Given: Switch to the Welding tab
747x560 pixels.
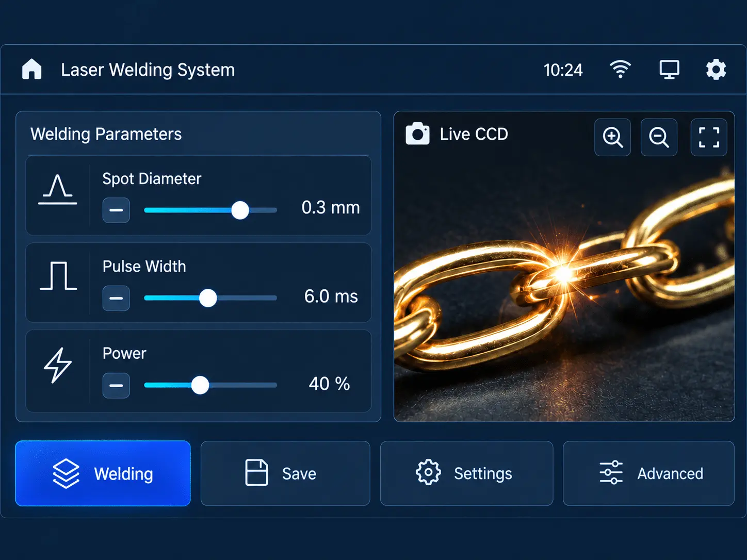Looking at the screenshot, I should (103, 473).
